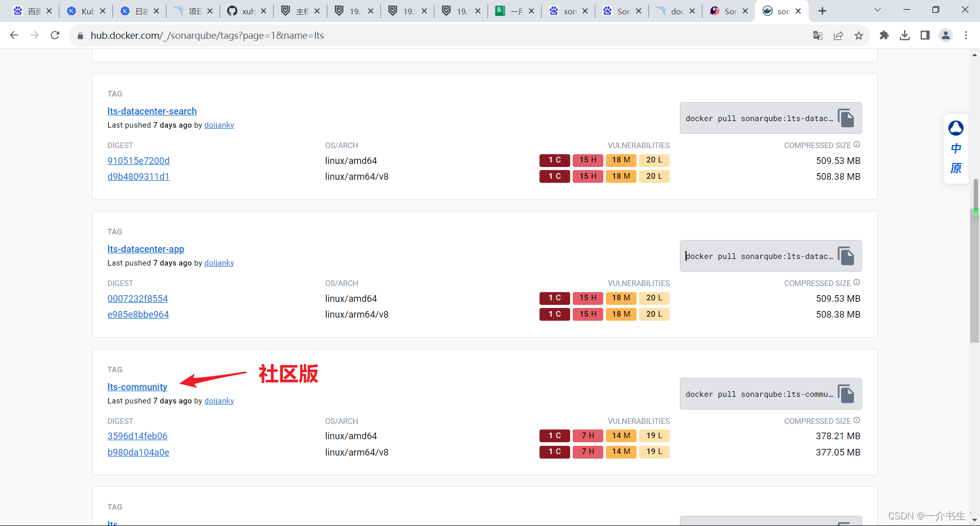The image size is (980, 526).
Task: Click the scrollbar down arrow
Action: [x=975, y=520]
